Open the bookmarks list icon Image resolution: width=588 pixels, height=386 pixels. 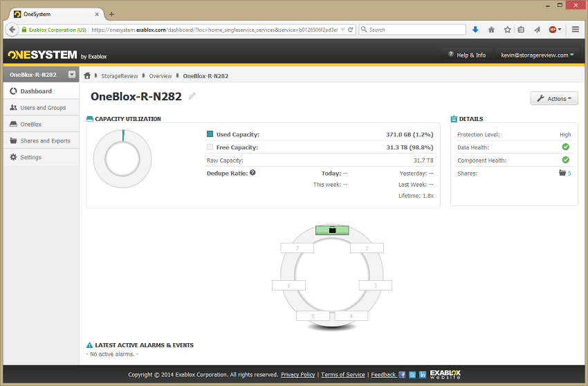pyautogui.click(x=521, y=30)
